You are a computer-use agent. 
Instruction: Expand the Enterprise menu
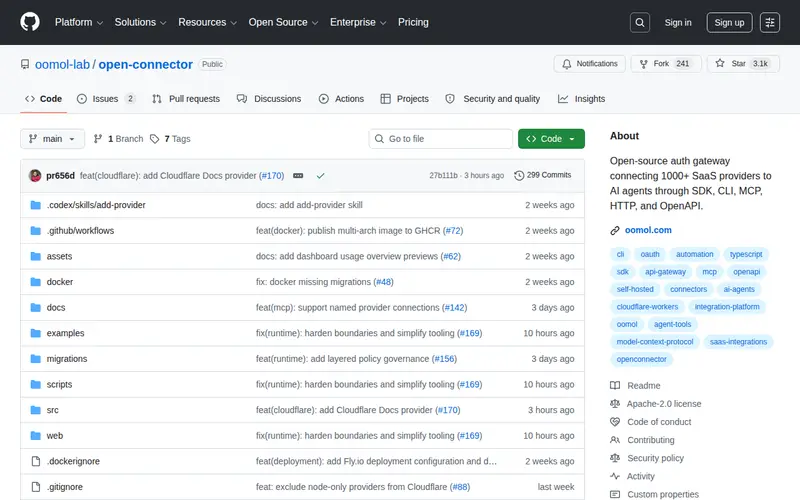pos(358,22)
